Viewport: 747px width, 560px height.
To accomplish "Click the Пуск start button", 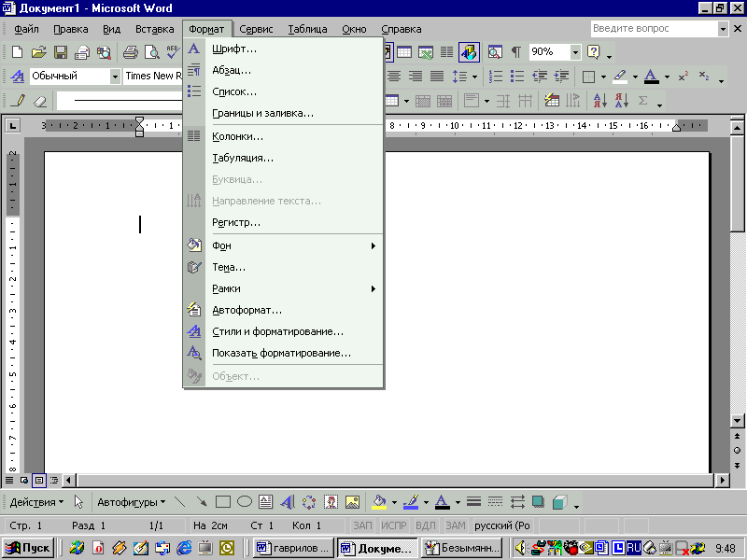I will (28, 548).
